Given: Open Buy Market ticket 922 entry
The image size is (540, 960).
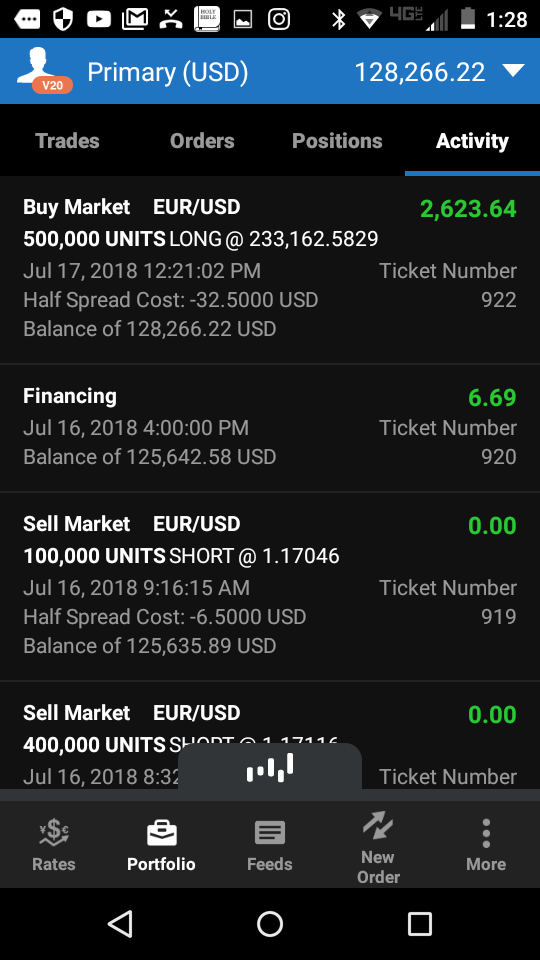Looking at the screenshot, I should coord(270,270).
